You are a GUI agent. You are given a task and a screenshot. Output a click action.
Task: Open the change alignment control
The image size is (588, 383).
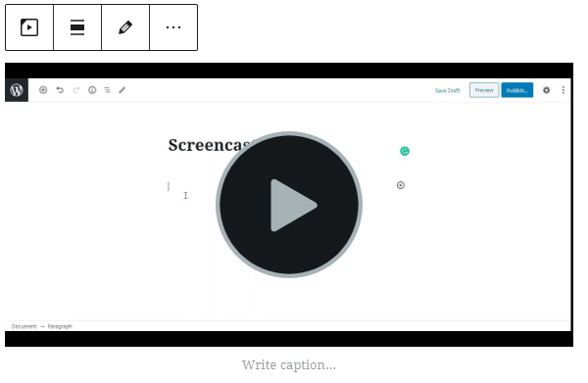point(77,27)
